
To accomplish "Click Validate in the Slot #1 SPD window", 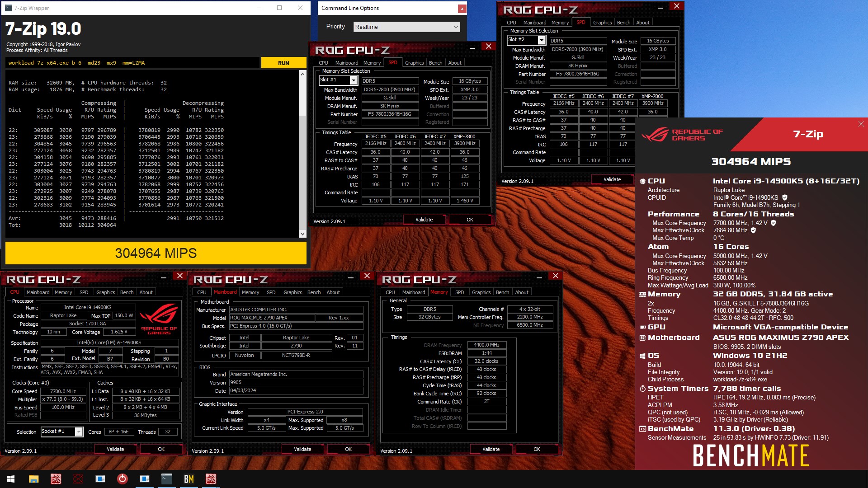I will 424,220.
